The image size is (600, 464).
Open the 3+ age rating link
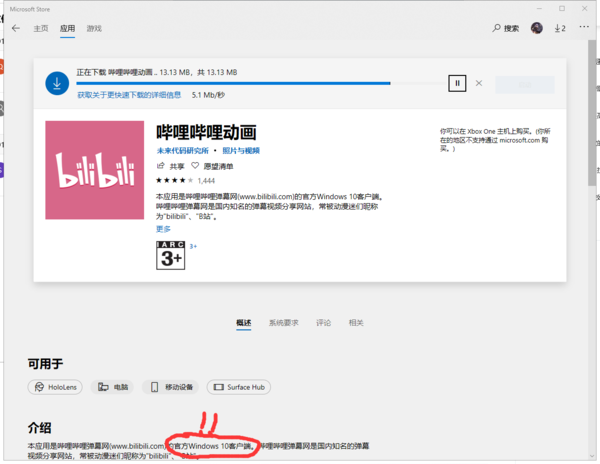193,246
